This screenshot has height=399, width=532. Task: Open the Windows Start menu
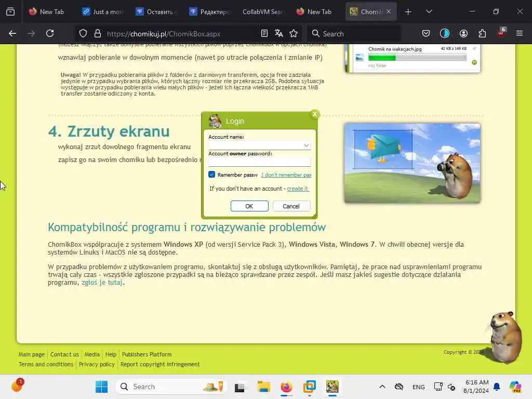point(101,387)
